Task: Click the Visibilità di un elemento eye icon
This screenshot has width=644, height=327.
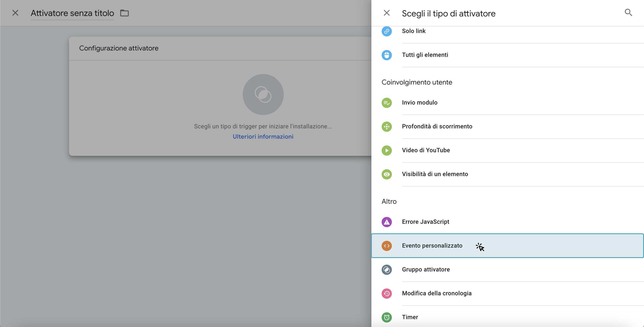Action: pos(387,174)
